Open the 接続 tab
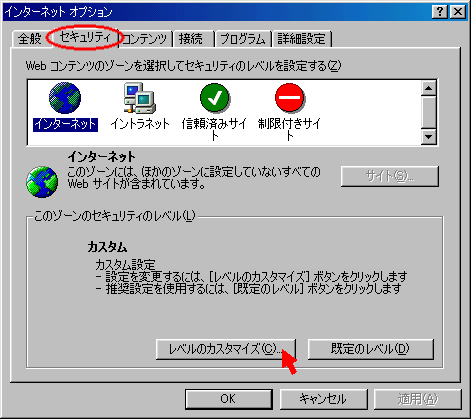This screenshot has height=419, width=471. click(191, 39)
